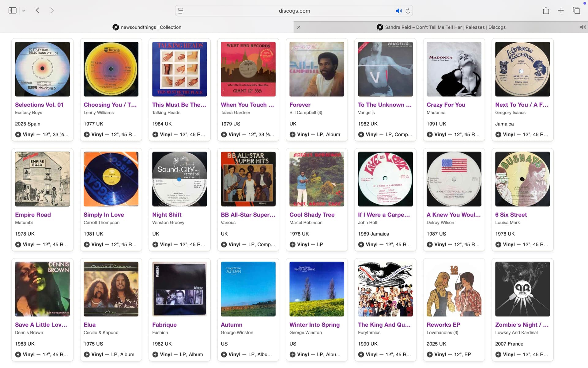Open the page reader icon in address bar
The height and width of the screenshot is (368, 588).
[181, 11]
